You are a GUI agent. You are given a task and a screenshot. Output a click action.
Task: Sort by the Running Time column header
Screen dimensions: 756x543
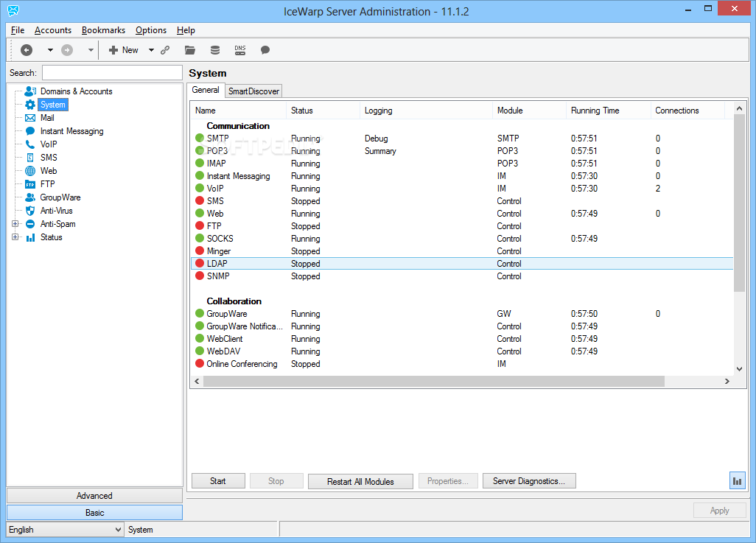pyautogui.click(x=608, y=111)
